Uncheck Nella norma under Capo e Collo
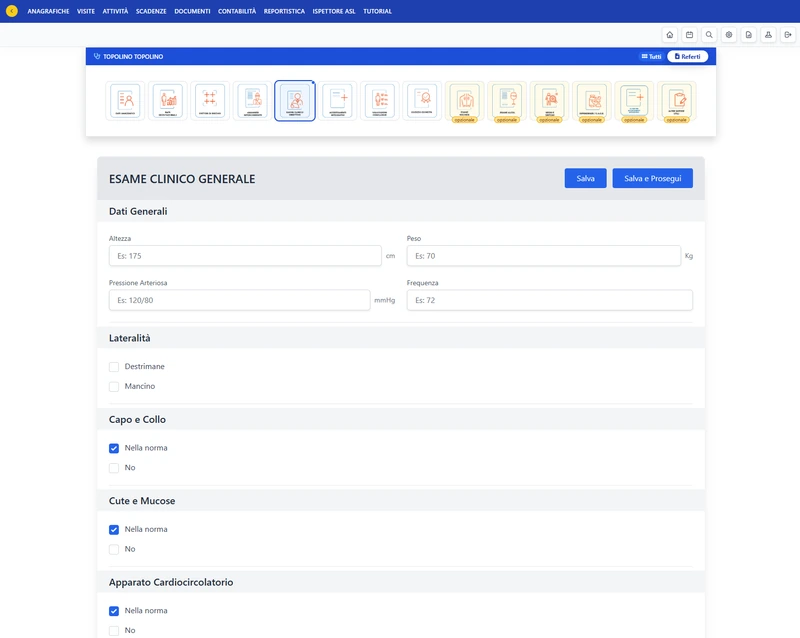 click(x=114, y=448)
